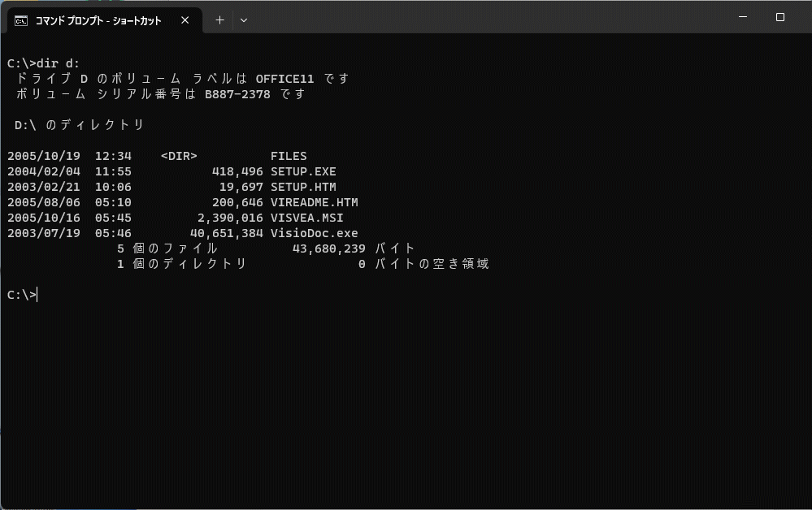
Task: Click the file size 2,390,016
Action: [x=231, y=218]
